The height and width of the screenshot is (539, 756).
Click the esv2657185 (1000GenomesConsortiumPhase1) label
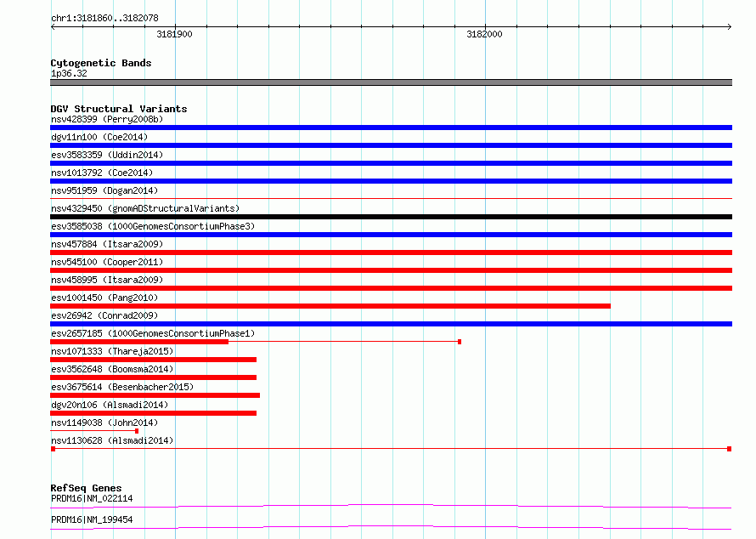point(153,333)
